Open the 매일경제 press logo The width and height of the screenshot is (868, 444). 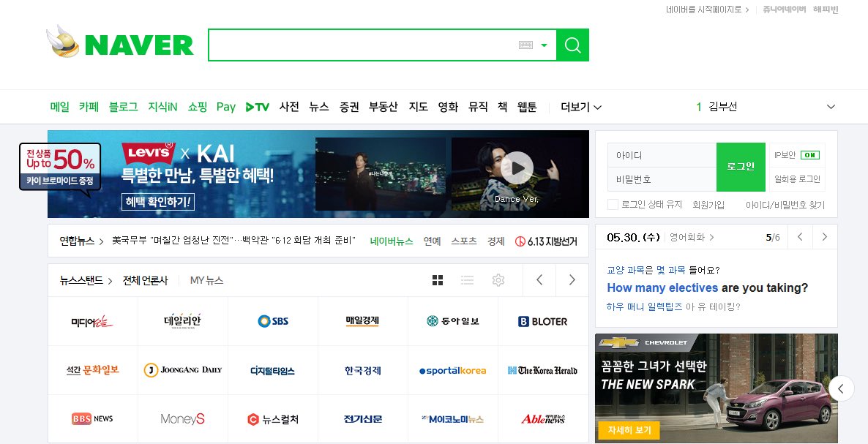point(362,321)
